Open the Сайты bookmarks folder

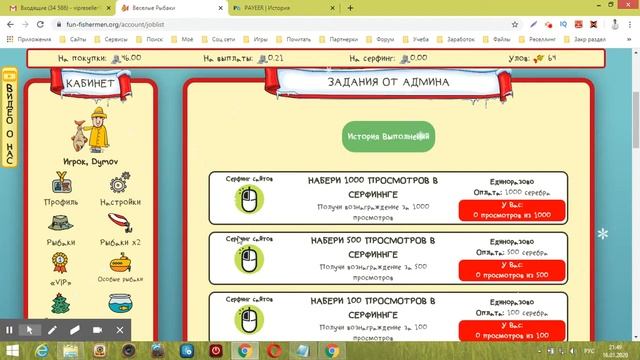click(73, 39)
